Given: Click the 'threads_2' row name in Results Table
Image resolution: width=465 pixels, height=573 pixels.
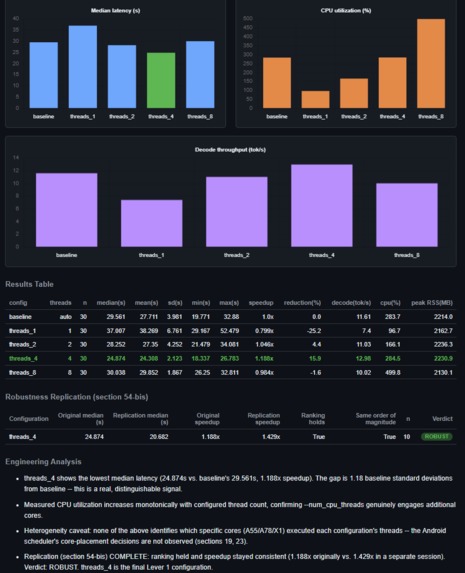Looking at the screenshot, I should pos(22,345).
